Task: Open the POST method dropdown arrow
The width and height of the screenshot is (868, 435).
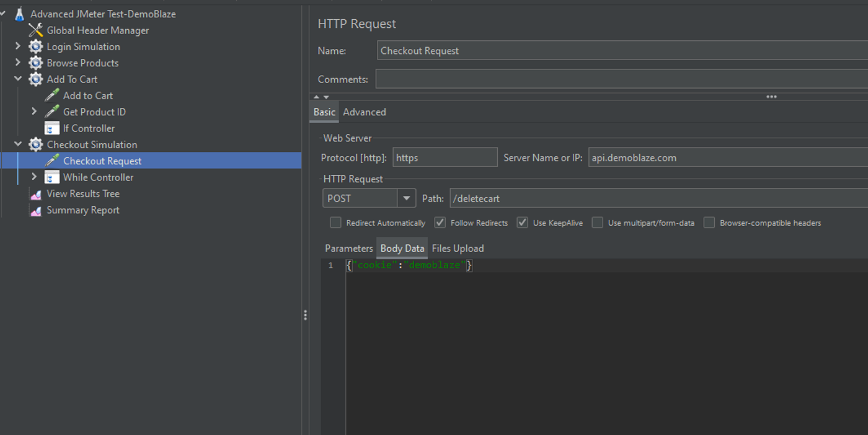Action: 407,199
